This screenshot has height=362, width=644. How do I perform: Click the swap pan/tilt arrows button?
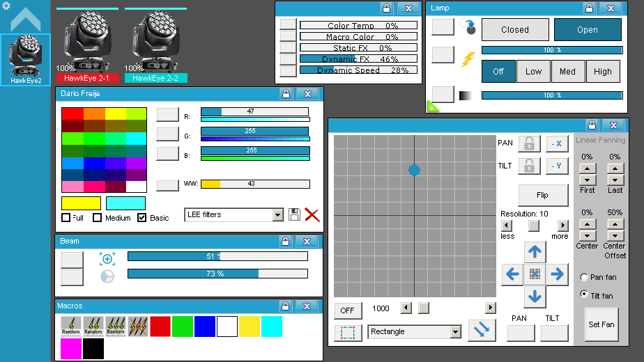(482, 329)
